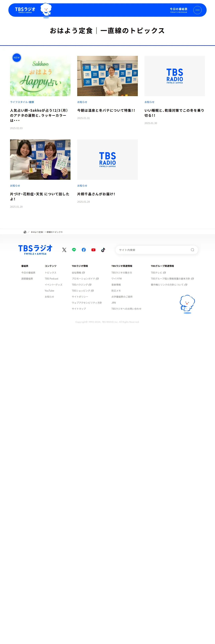Open the YouTube text link under コンテンツ
This screenshot has height=644, width=215.
49,291
